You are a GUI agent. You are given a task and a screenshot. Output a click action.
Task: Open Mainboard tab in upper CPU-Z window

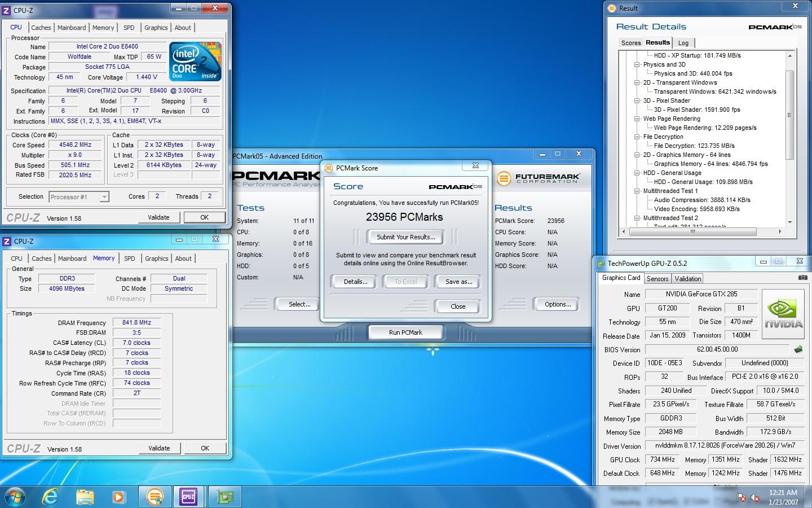point(72,28)
